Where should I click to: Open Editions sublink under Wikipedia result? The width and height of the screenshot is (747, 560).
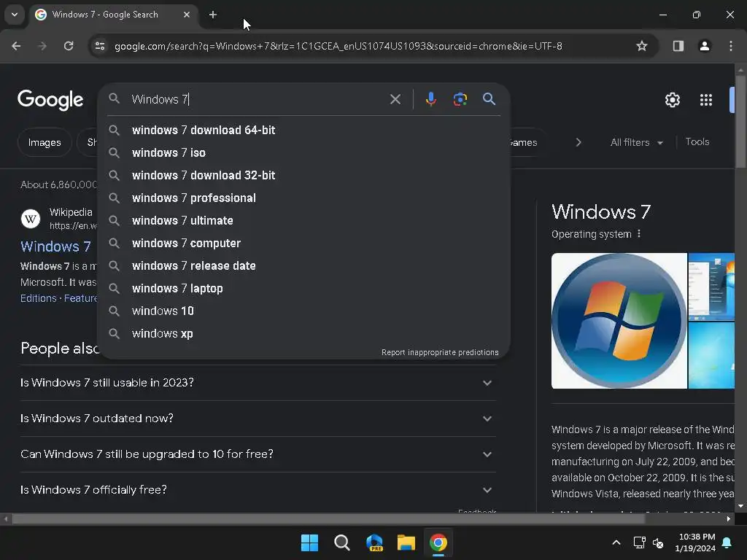point(39,298)
